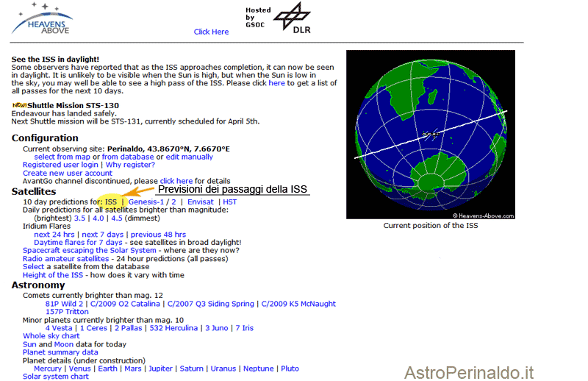Open Genesis '2' predictions link
The height and width of the screenshot is (381, 588).
(x=173, y=202)
